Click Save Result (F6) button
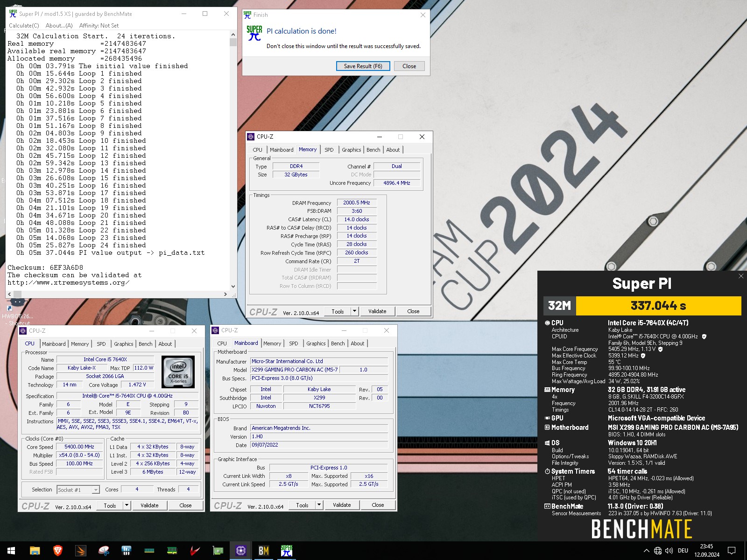The image size is (747, 560). 363,66
